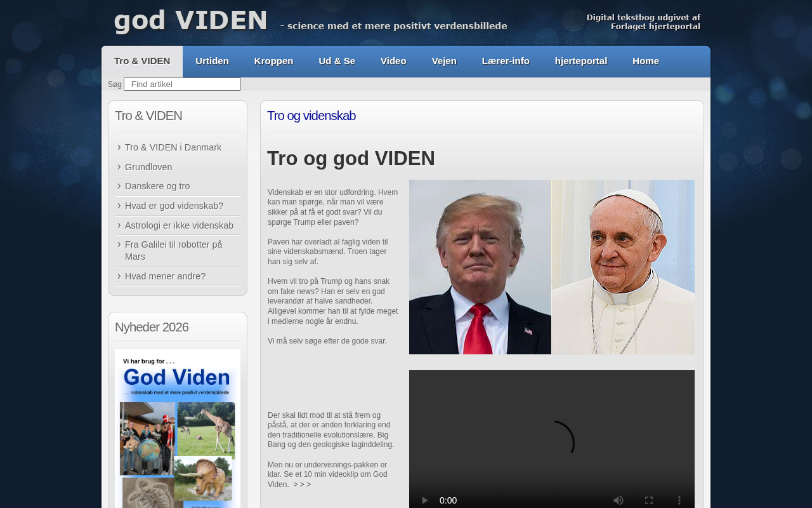Open the Kroppen menu tab
The image size is (812, 508).
[273, 62]
